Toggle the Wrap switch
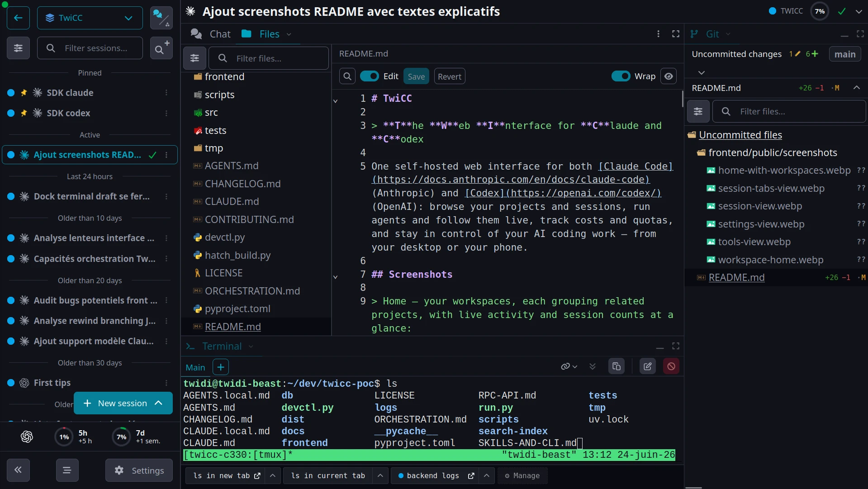The width and height of the screenshot is (868, 489). 621,76
